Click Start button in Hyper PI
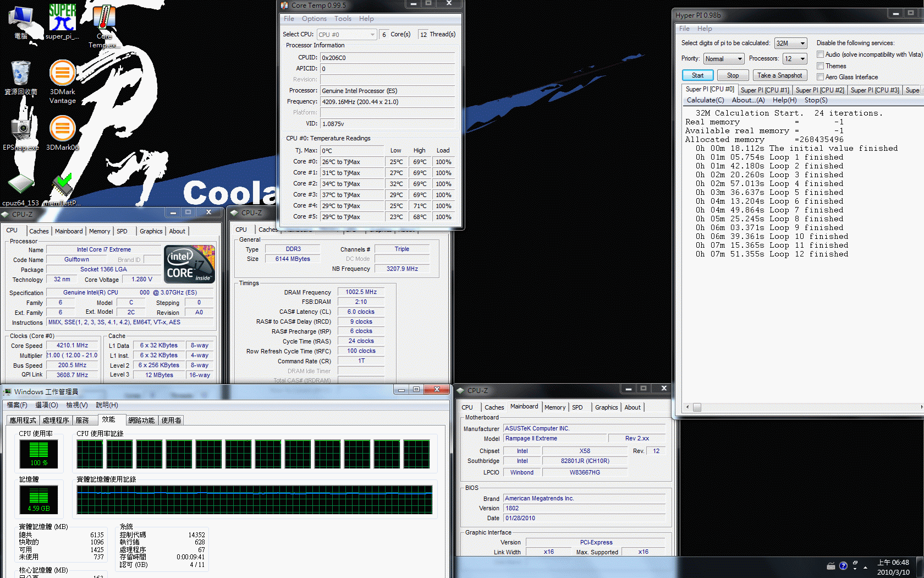The width and height of the screenshot is (924, 578). [x=697, y=75]
